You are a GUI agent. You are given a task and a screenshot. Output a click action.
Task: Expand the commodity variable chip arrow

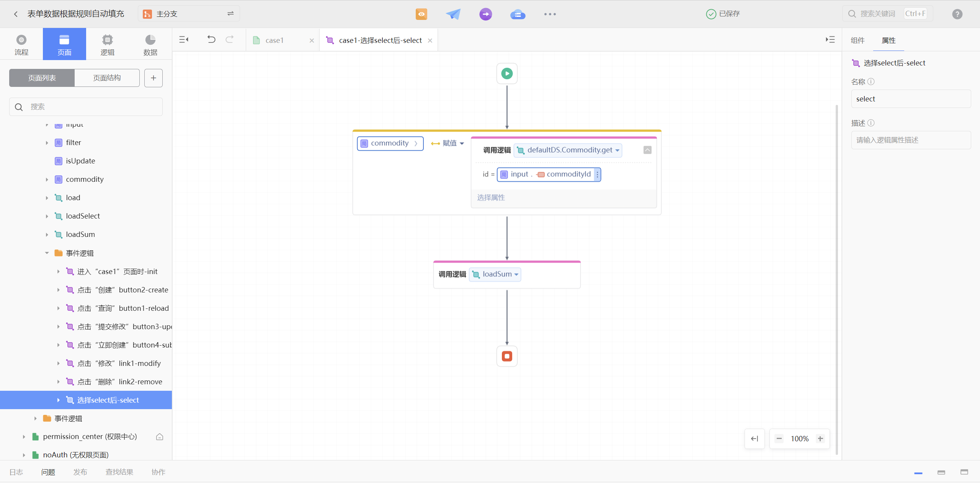tap(416, 144)
